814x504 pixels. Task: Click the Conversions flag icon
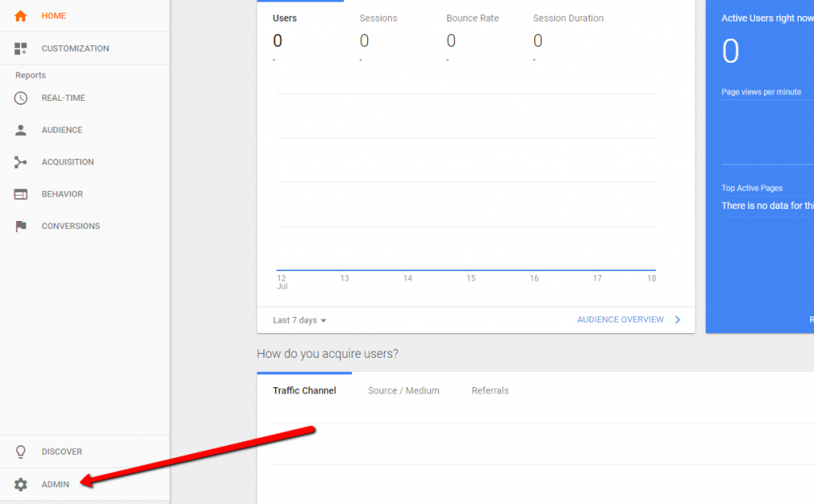(x=21, y=227)
